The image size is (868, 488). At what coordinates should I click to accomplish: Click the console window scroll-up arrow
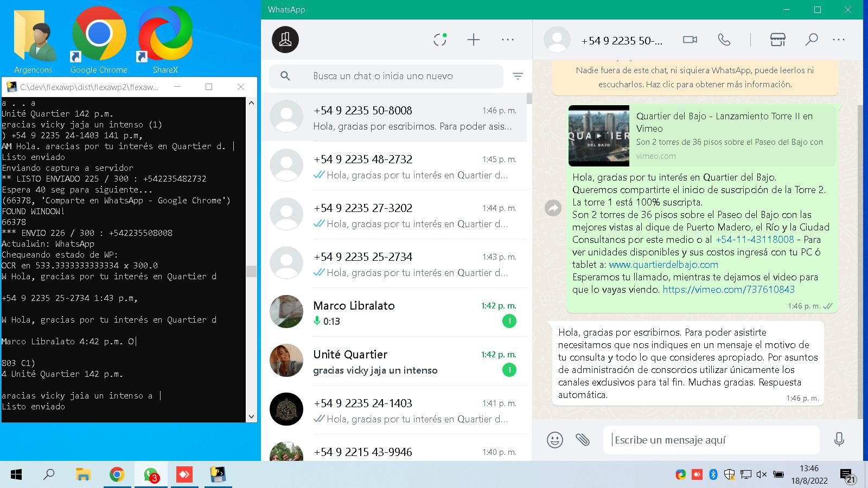(251, 102)
